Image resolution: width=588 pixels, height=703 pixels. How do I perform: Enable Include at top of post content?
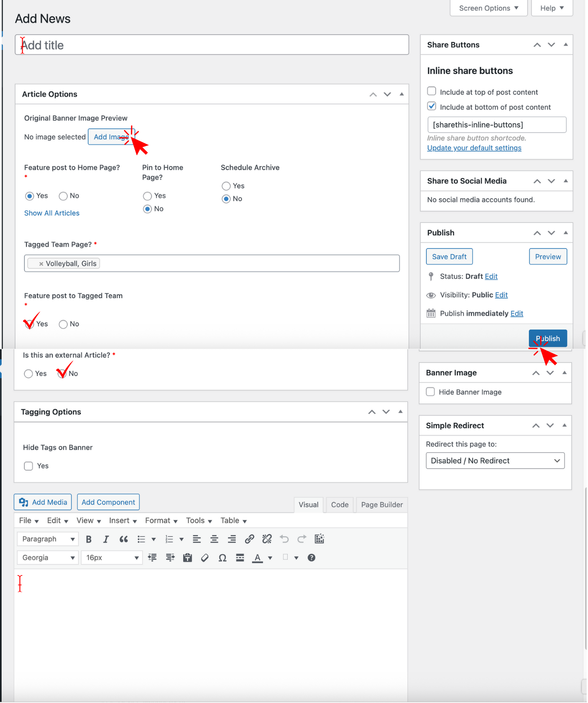click(432, 92)
